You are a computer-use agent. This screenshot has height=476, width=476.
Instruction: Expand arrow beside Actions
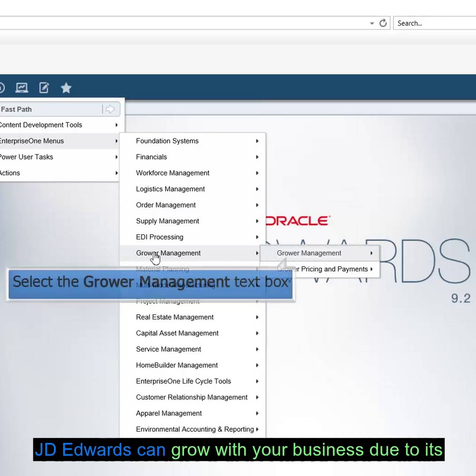116,173
